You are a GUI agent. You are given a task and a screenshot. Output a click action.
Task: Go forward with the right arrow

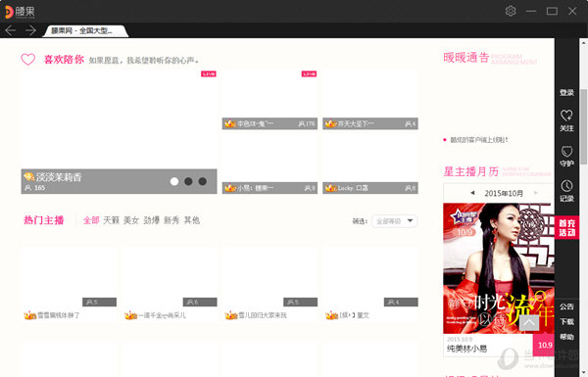pyautogui.click(x=30, y=30)
